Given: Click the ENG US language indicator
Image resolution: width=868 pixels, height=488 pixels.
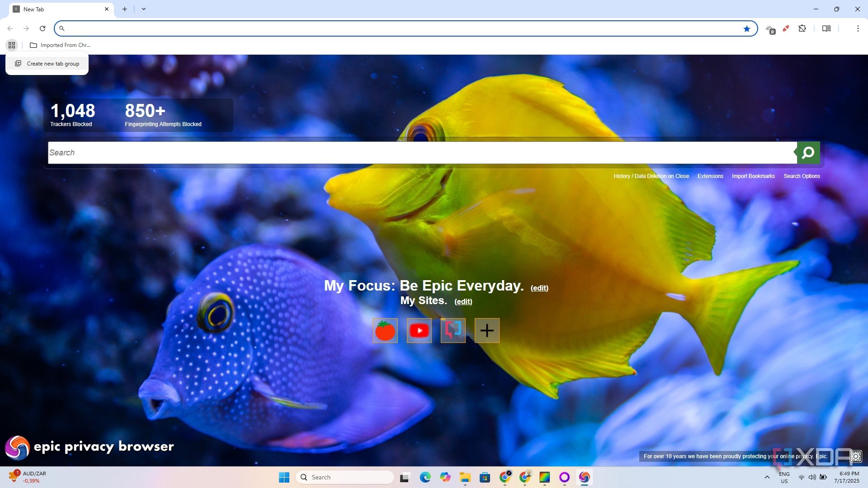Looking at the screenshot, I should tap(784, 477).
